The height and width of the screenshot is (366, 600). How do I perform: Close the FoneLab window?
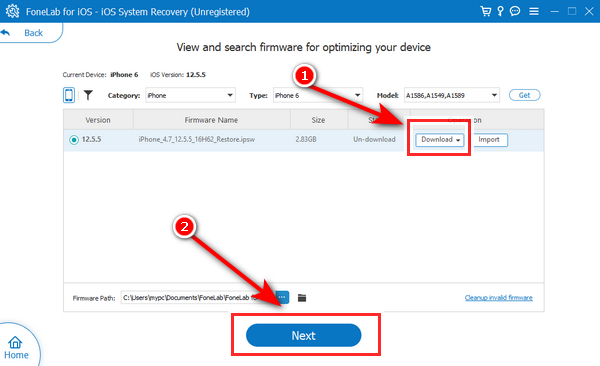[x=589, y=11]
